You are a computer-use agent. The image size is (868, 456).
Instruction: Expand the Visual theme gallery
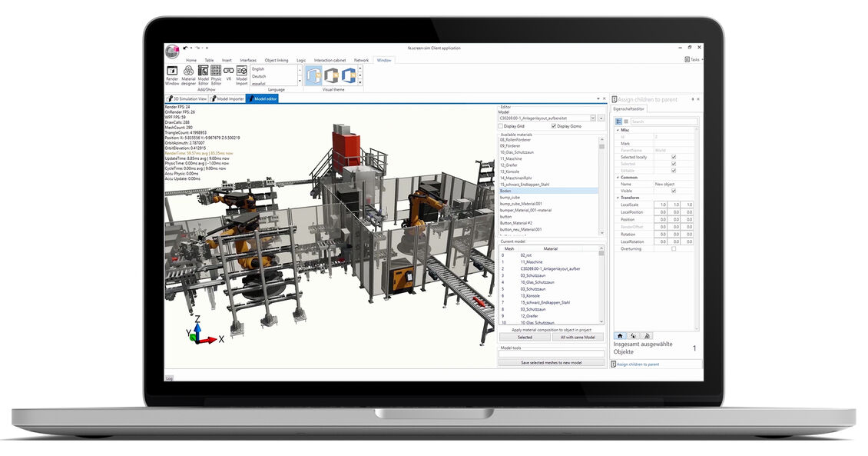click(359, 82)
